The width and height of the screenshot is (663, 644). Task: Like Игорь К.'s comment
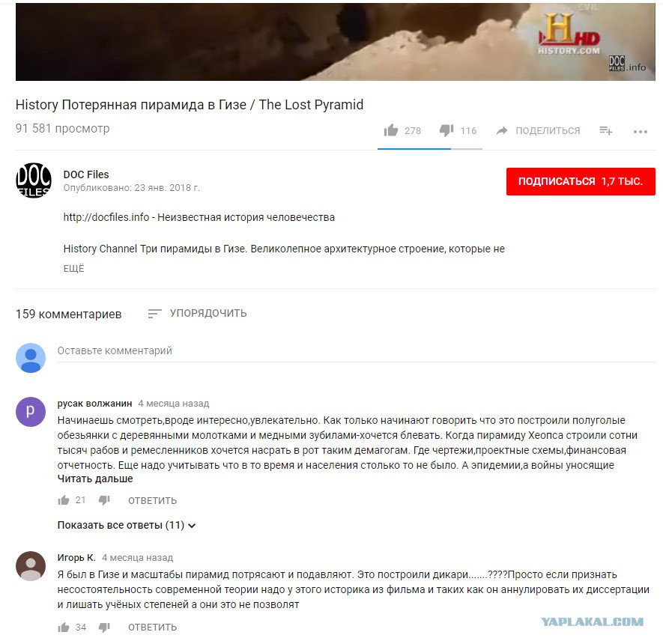tap(64, 628)
